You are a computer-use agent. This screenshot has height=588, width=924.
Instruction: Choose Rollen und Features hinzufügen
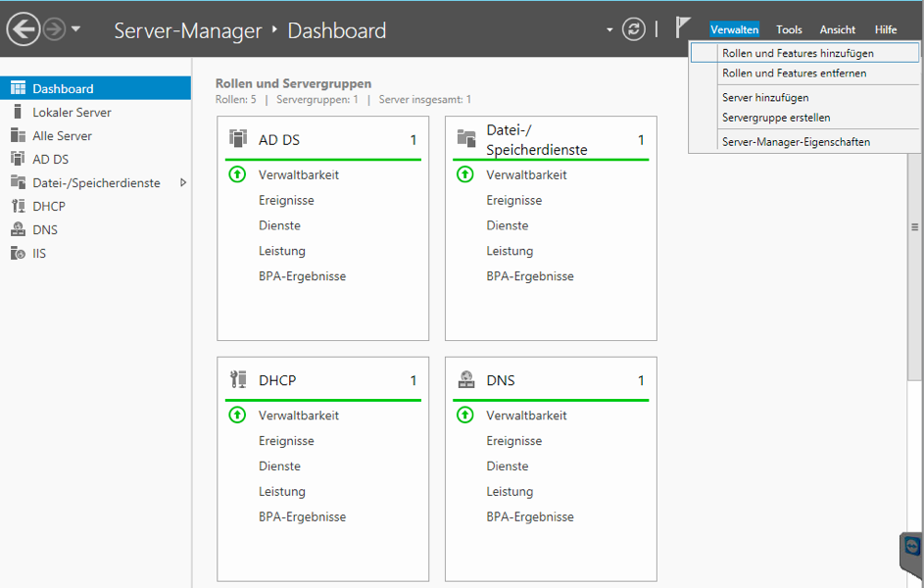point(804,53)
